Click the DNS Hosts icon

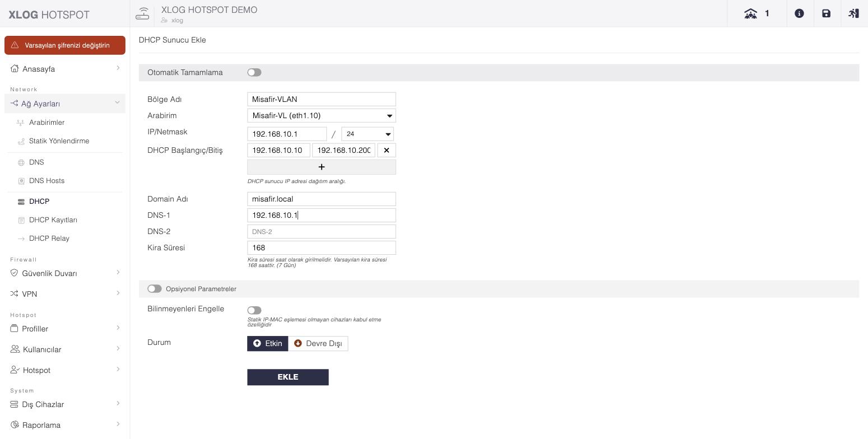[x=21, y=181]
